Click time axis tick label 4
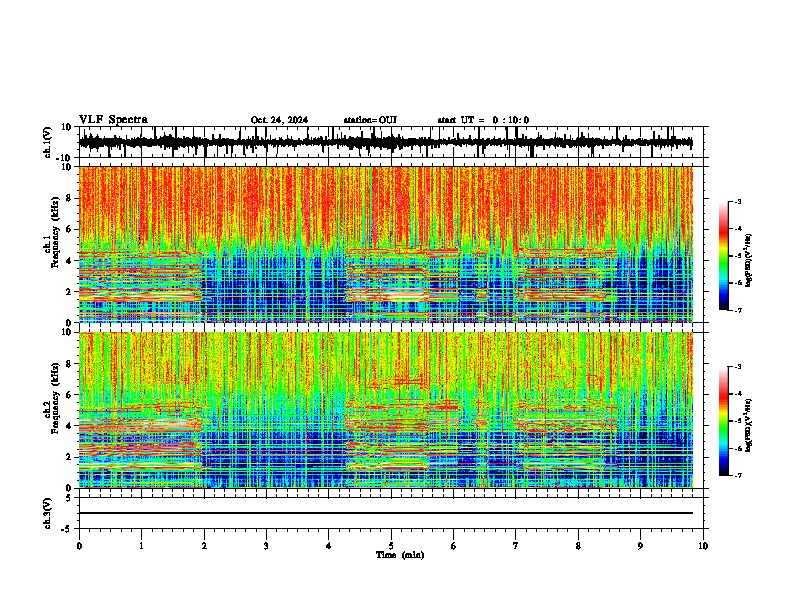The image size is (792, 612). [328, 546]
